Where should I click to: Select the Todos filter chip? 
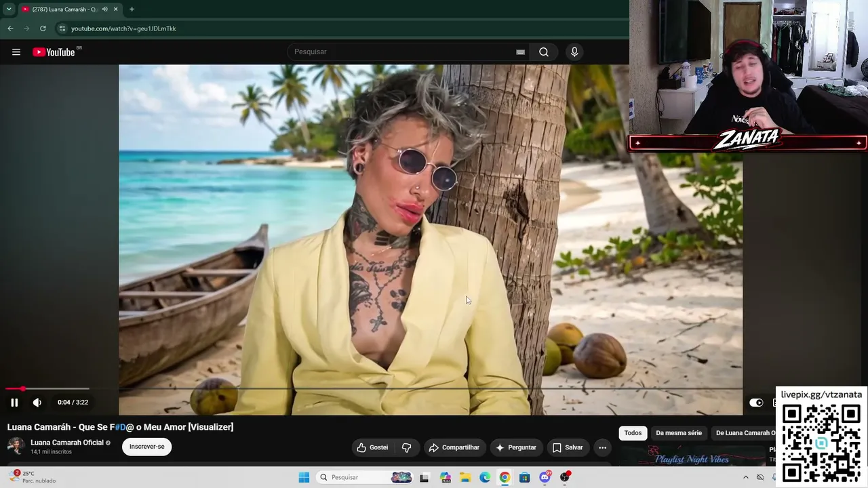point(633,433)
